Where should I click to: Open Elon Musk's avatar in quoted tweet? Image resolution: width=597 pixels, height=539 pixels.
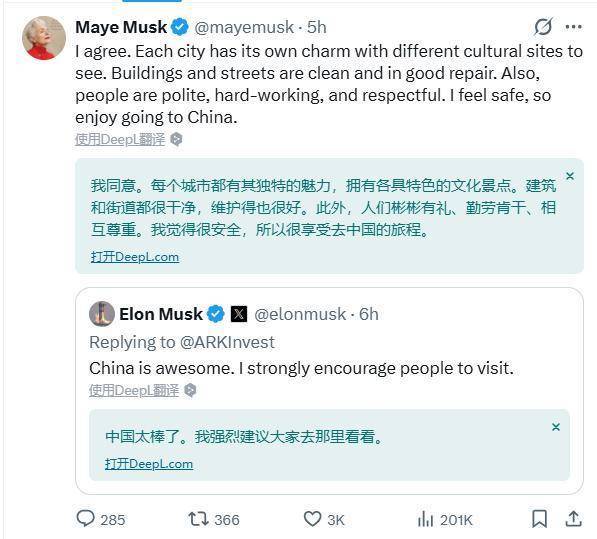pos(102,314)
